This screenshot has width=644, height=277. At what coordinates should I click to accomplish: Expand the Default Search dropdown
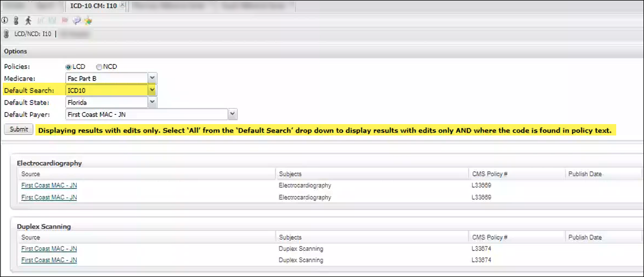point(153,90)
